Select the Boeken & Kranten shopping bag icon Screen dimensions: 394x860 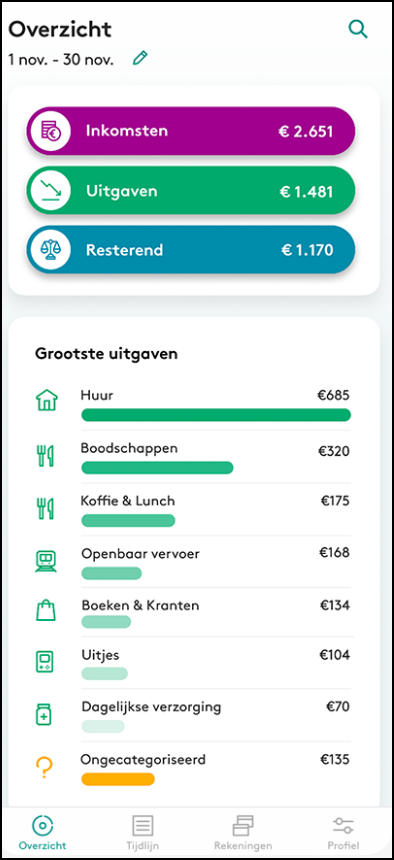pos(46,610)
